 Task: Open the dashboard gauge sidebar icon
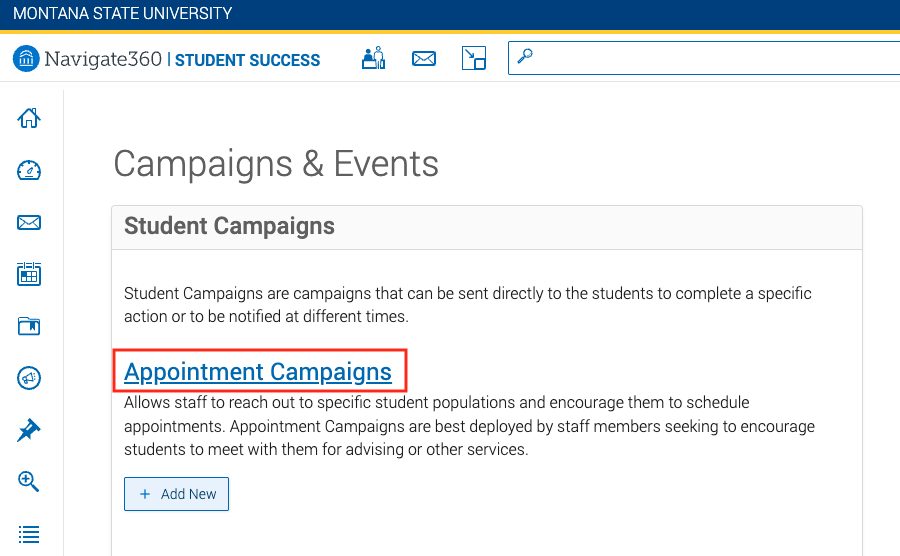29,170
